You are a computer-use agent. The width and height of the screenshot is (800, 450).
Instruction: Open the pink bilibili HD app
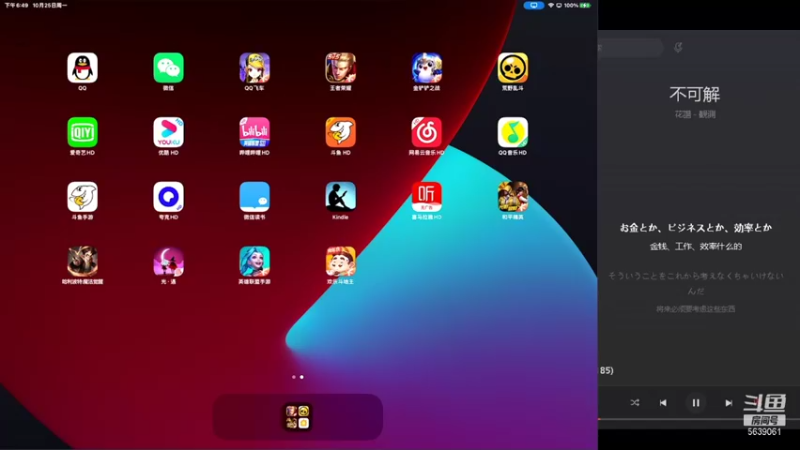tap(255, 132)
